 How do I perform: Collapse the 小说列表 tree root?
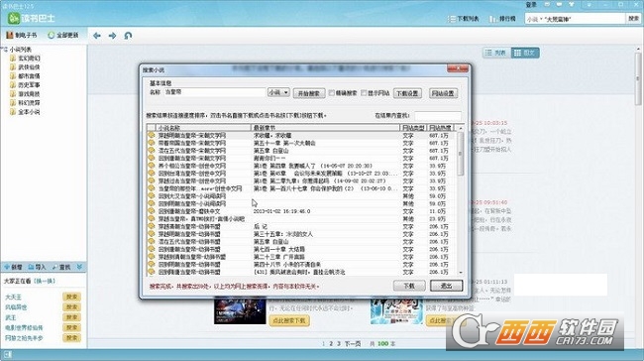click(x=5, y=50)
